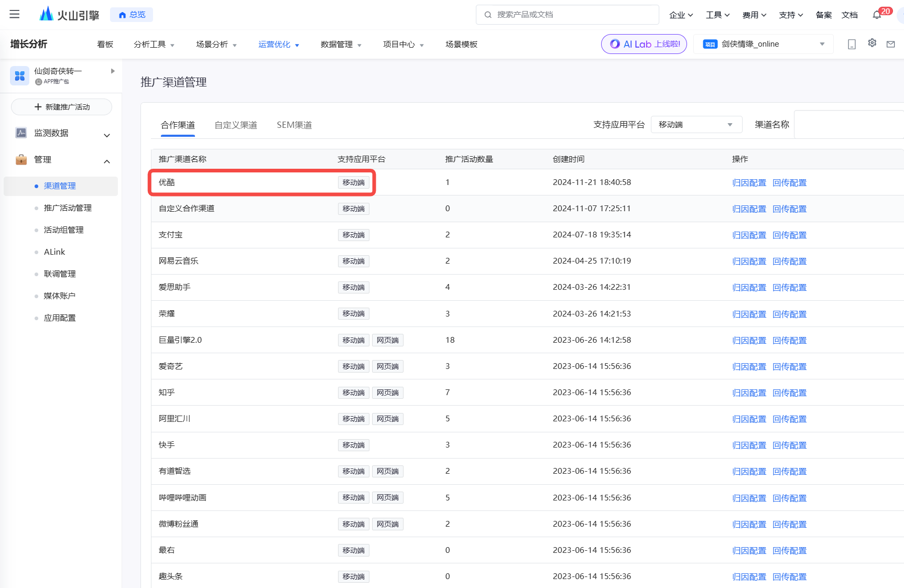Open the 费用 dropdown menu

coord(755,15)
